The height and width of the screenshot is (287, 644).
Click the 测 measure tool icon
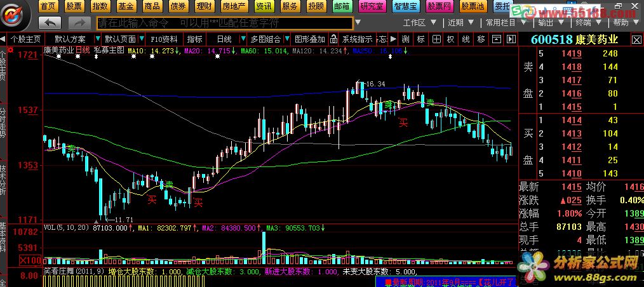pos(405,39)
